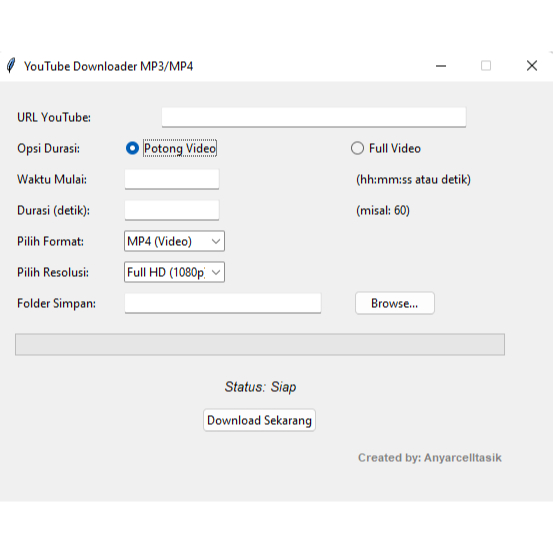Minimize the YouTube Downloader window

(441, 66)
